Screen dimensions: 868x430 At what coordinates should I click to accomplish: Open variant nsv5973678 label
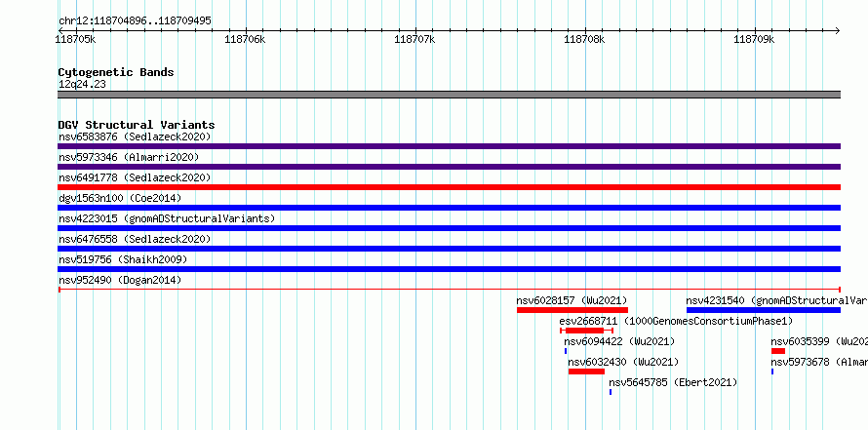[819, 362]
